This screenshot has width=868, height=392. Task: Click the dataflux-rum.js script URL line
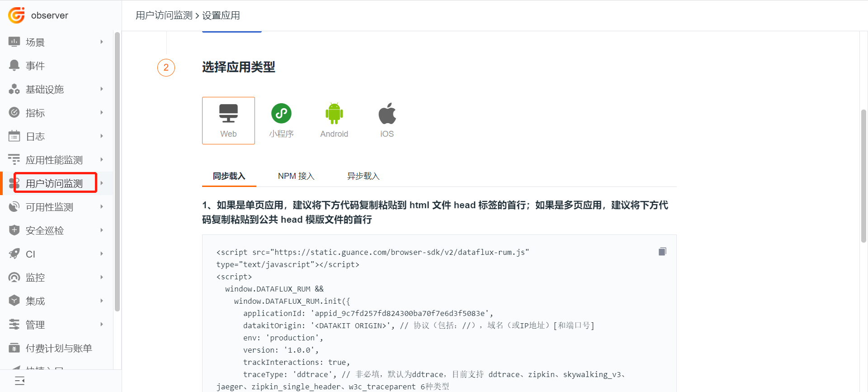[x=373, y=252]
